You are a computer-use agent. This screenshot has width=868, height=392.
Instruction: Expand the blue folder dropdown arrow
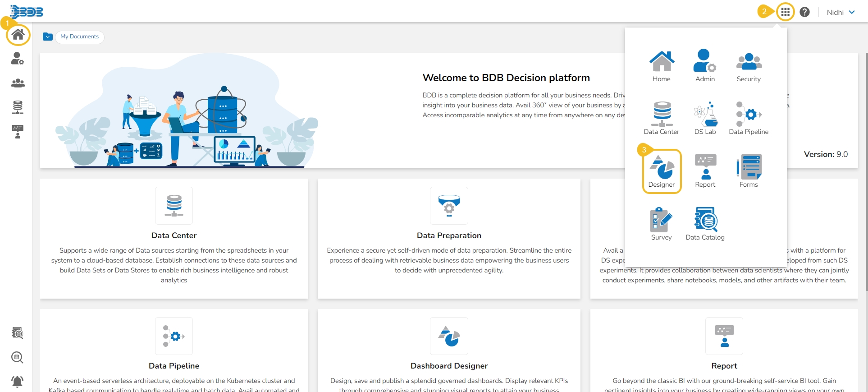(48, 37)
